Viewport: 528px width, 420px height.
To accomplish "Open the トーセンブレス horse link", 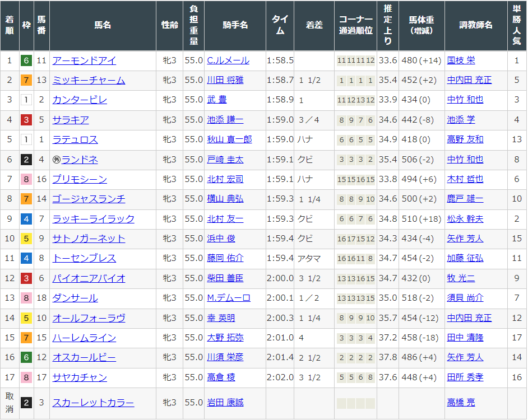I will pyautogui.click(x=84, y=258).
